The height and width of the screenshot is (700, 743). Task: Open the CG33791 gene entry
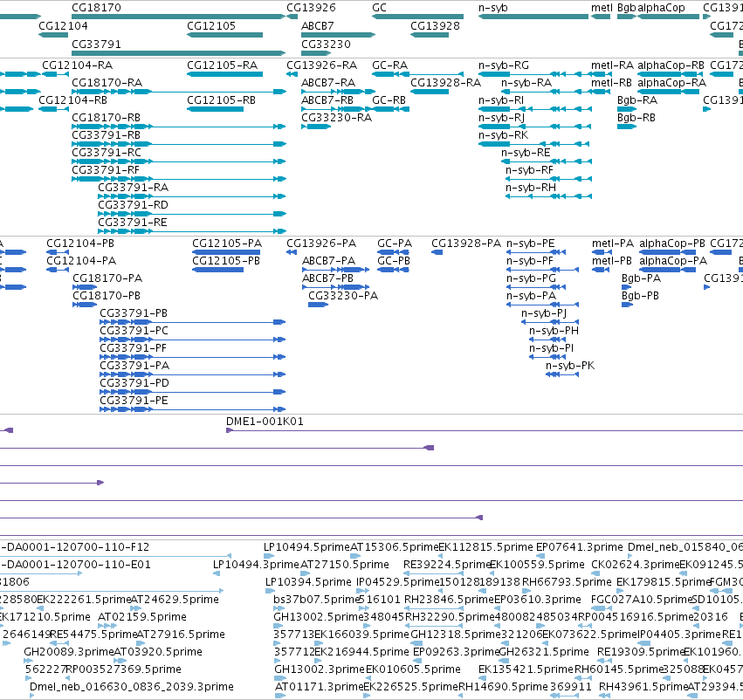[179, 53]
